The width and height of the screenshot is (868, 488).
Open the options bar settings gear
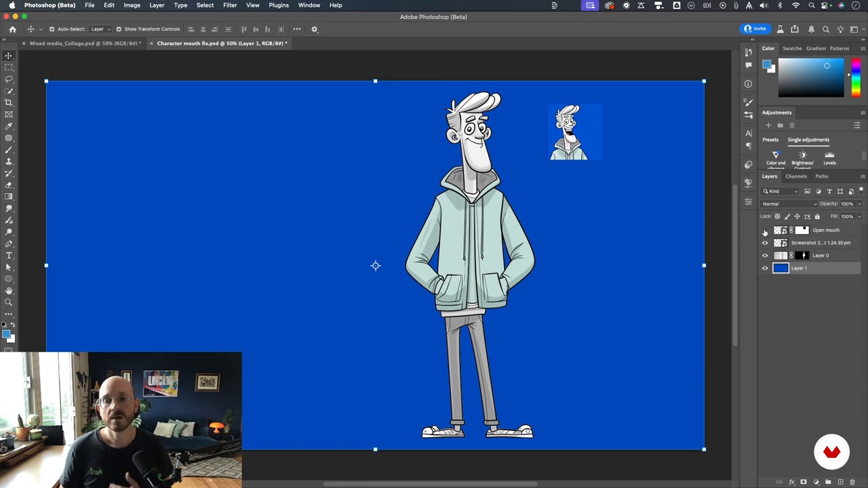click(314, 29)
